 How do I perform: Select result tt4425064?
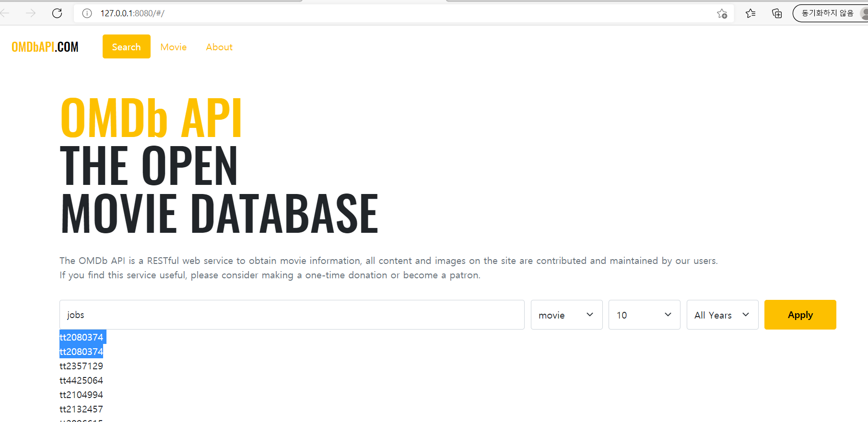[82, 380]
